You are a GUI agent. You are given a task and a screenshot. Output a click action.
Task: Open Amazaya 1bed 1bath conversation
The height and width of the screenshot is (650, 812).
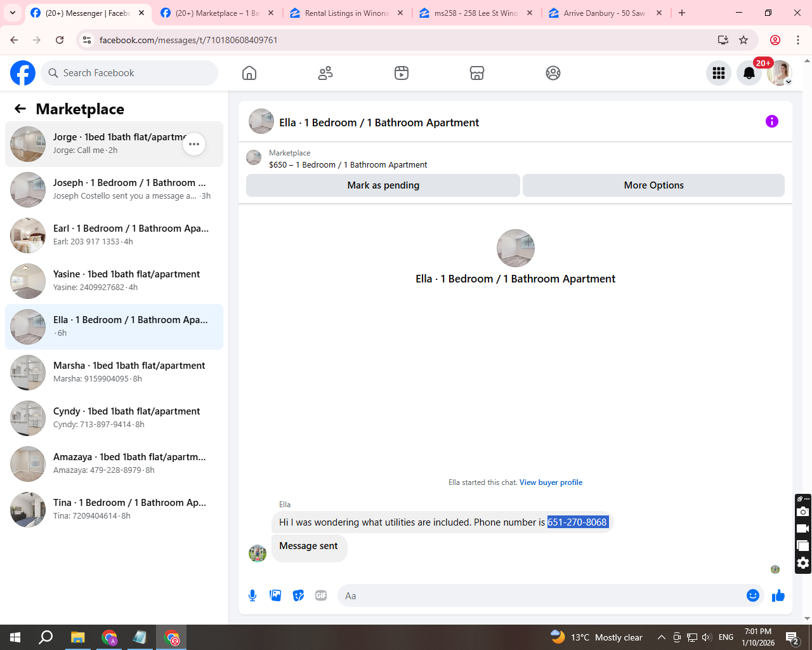(x=114, y=464)
